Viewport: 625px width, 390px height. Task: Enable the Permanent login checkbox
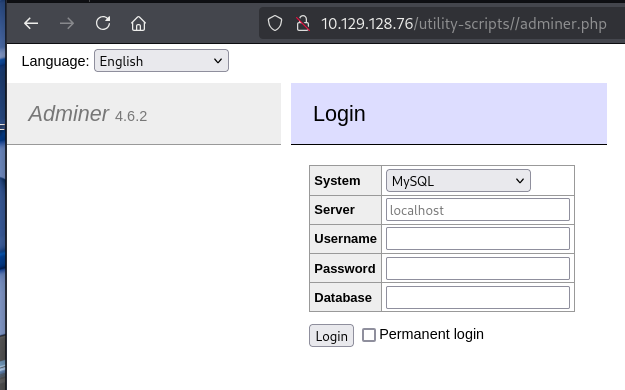(369, 335)
